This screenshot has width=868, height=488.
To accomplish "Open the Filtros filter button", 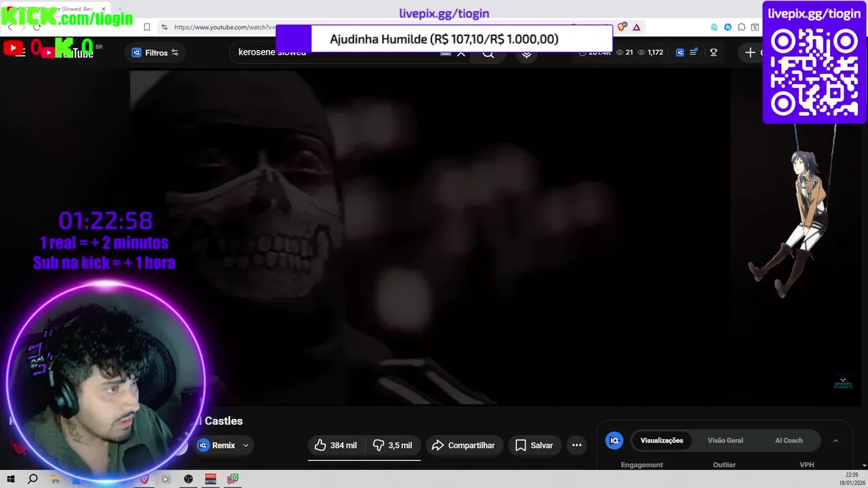I will click(155, 53).
